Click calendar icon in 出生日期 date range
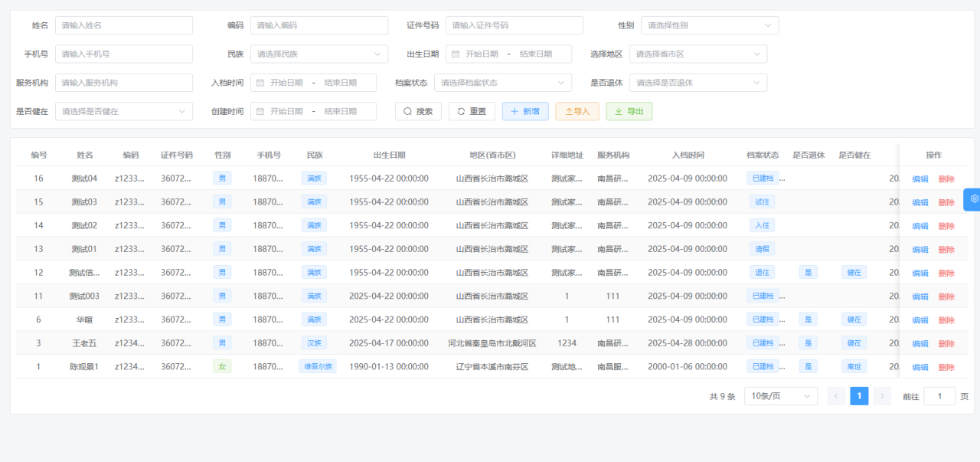The image size is (980, 462). click(x=456, y=54)
